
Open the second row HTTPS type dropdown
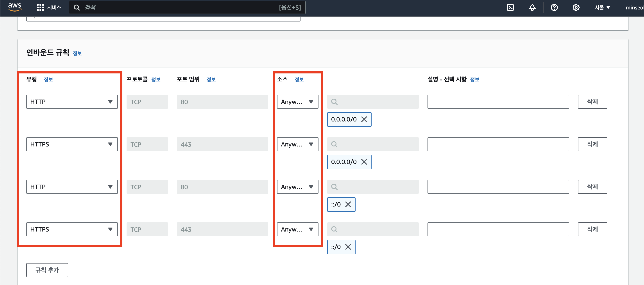72,144
